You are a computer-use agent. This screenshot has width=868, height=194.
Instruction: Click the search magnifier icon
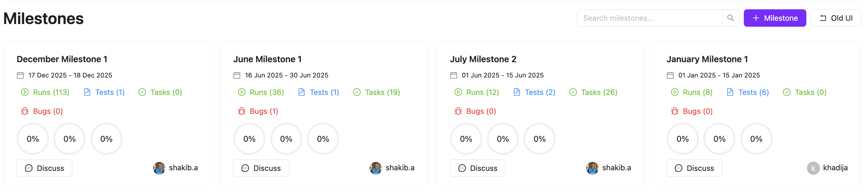[730, 18]
